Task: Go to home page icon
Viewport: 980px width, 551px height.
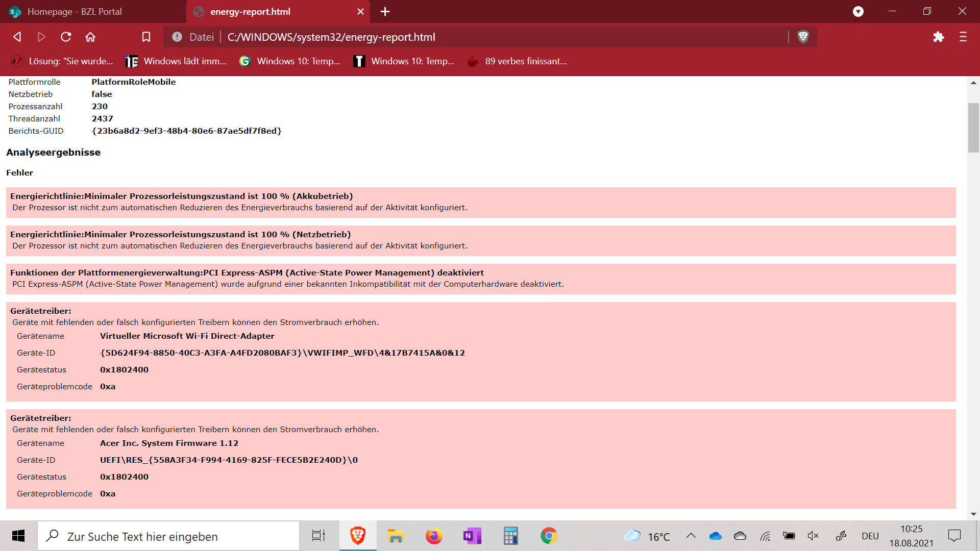Action: point(90,37)
